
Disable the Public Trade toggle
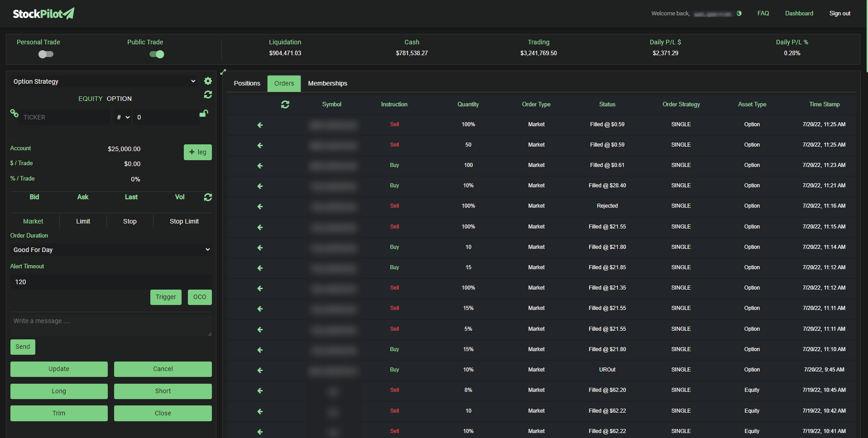(x=156, y=54)
